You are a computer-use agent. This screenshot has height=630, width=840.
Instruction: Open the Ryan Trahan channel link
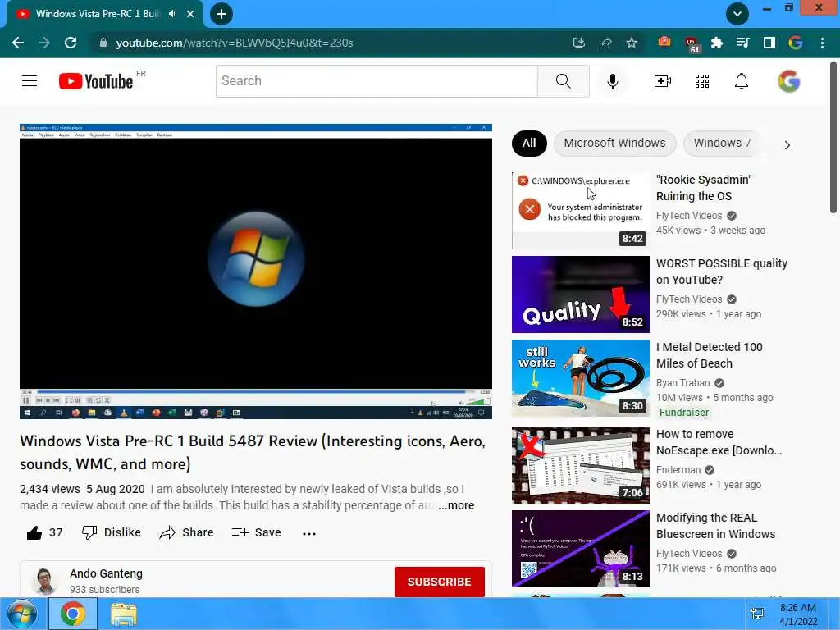tap(683, 382)
